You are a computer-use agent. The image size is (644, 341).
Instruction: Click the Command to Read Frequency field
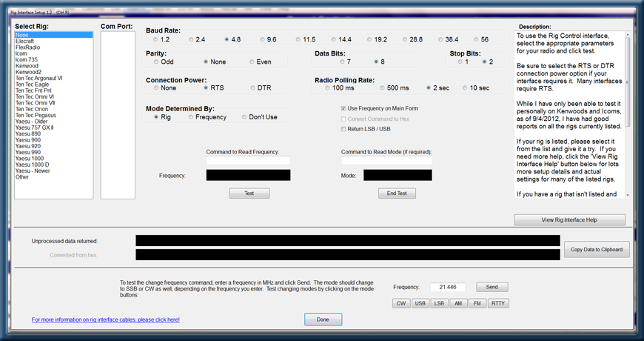point(248,161)
